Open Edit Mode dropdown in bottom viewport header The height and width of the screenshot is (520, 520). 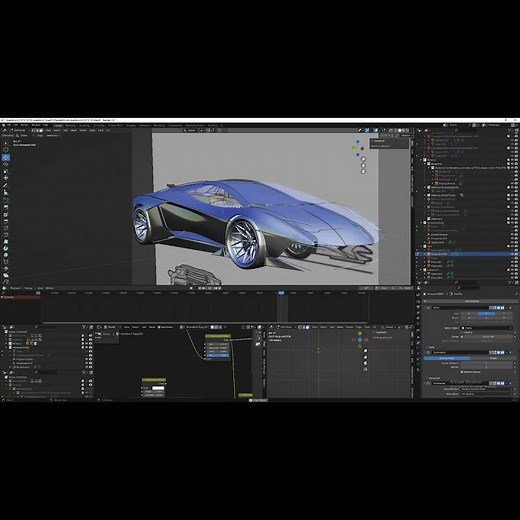[x=285, y=327]
